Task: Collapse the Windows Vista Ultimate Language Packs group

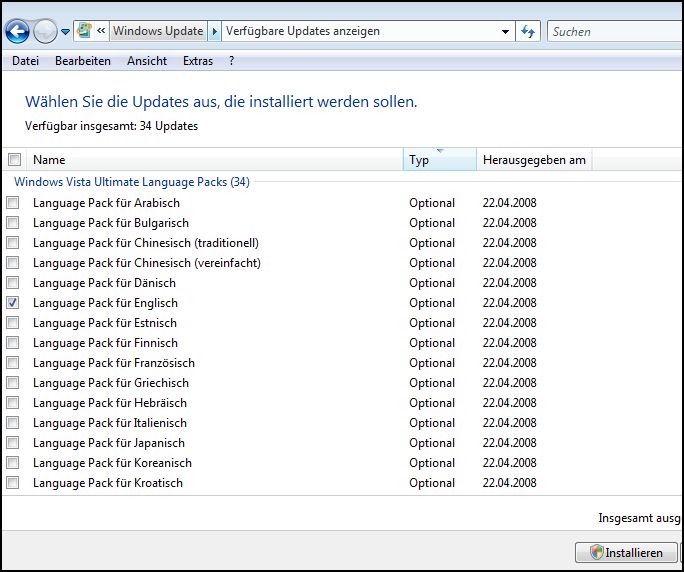Action: click(x=132, y=182)
